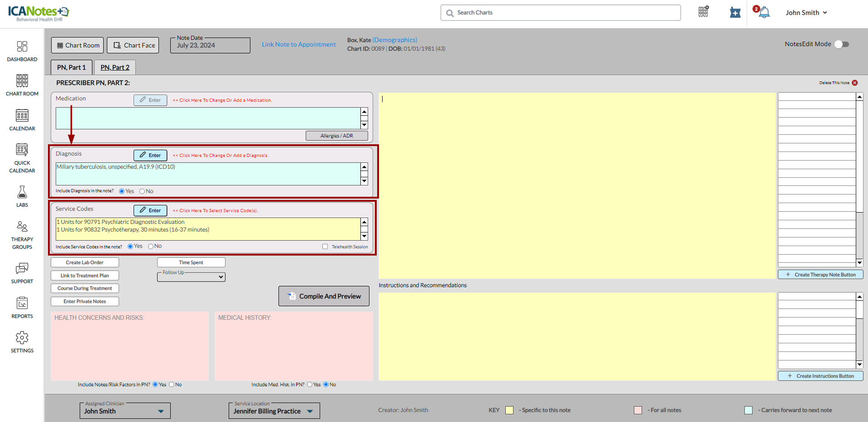Viewport: 868px width, 422px height.
Task: Click the yellow key color swatch
Action: pyautogui.click(x=509, y=410)
